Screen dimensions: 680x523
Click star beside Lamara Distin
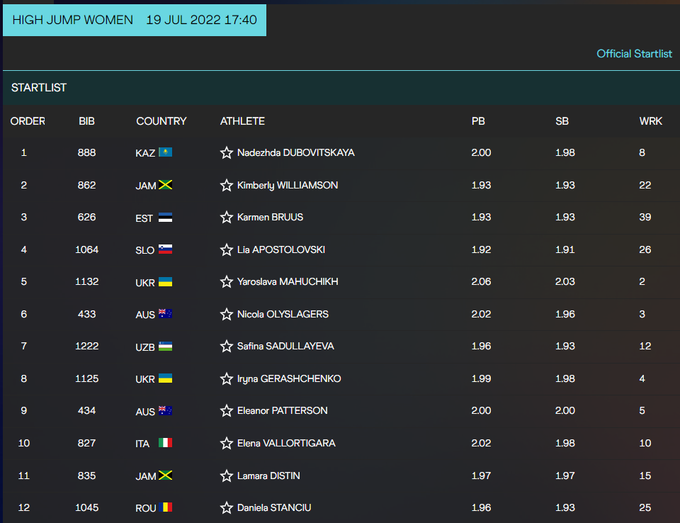point(226,476)
